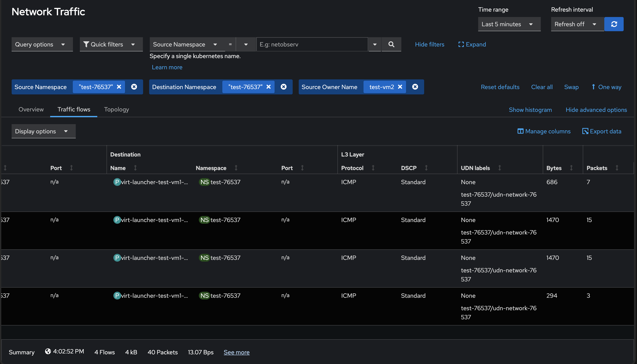Toggle the One way direction filter

[x=606, y=87]
